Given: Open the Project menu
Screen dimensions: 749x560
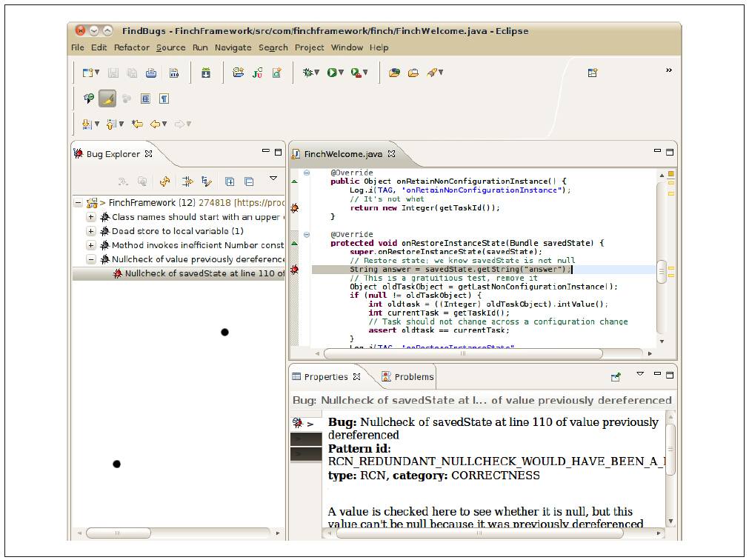Looking at the screenshot, I should pyautogui.click(x=309, y=47).
